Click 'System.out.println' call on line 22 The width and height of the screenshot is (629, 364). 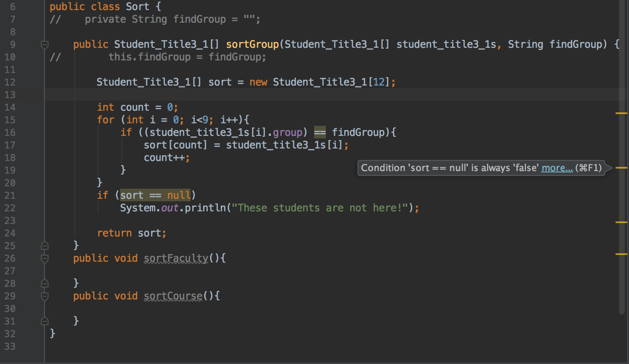(173, 208)
